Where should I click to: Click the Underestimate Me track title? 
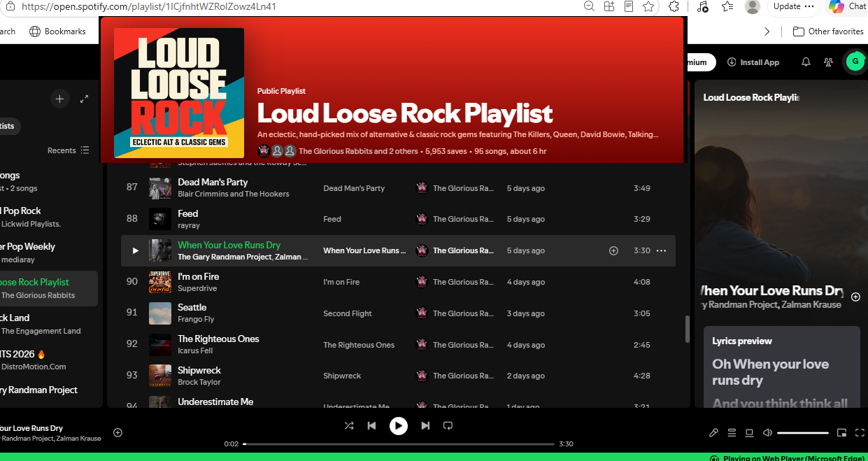point(215,402)
